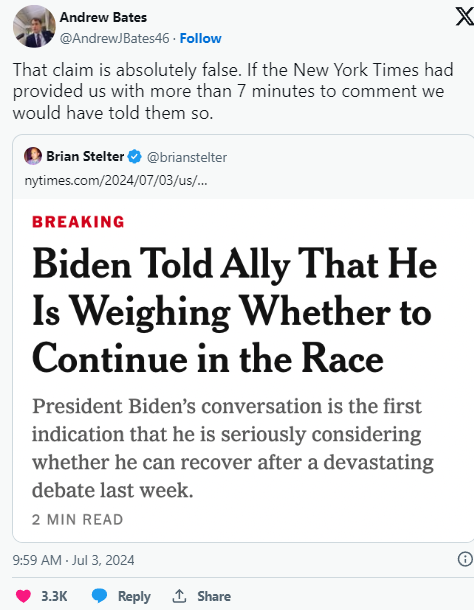
Task: Open the tweet info circle icon
Action: pos(465,559)
